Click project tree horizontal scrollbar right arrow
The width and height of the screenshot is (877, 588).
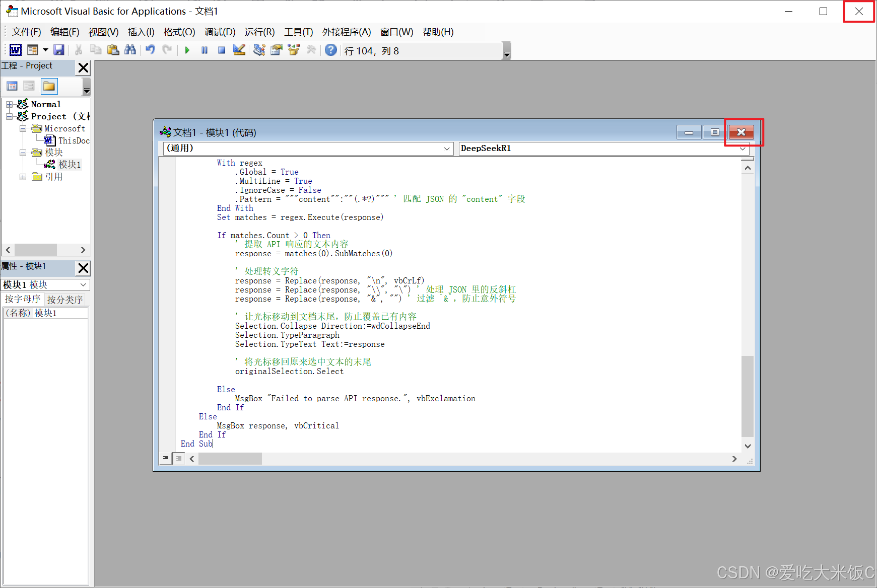click(83, 250)
